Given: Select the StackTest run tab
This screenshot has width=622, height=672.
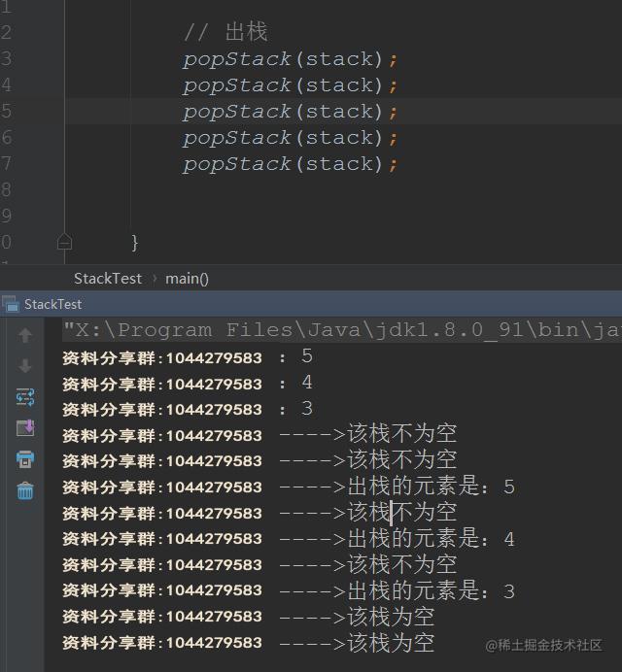Looking at the screenshot, I should [x=52, y=304].
